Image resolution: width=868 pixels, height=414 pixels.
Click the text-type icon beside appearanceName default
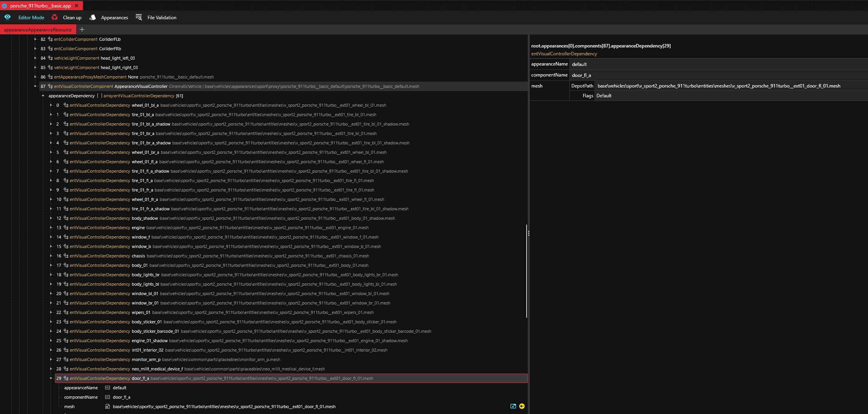pos(108,388)
